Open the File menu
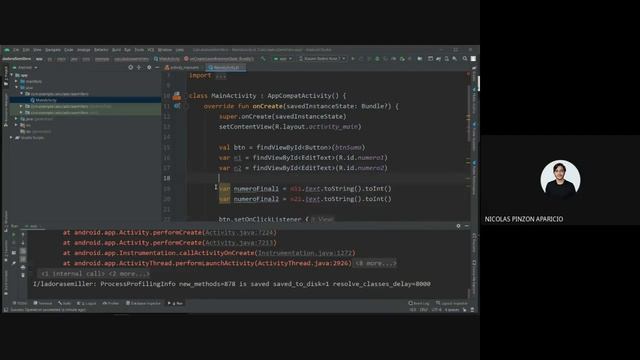The width and height of the screenshot is (640, 360). (16, 50)
